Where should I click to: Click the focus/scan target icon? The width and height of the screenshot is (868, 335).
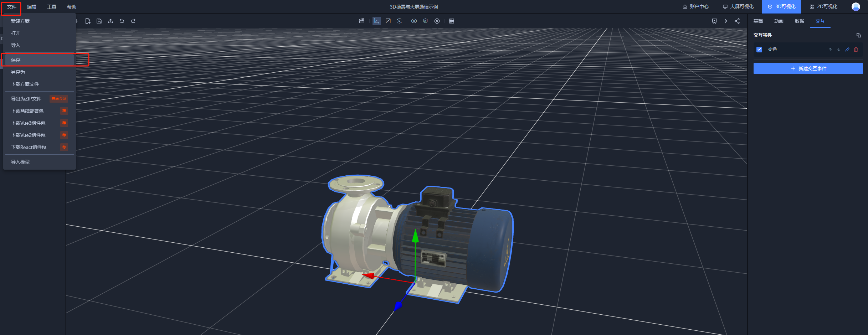400,21
